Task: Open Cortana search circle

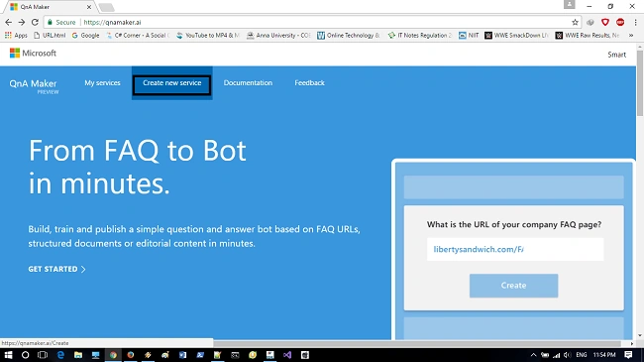Action: tap(25, 355)
